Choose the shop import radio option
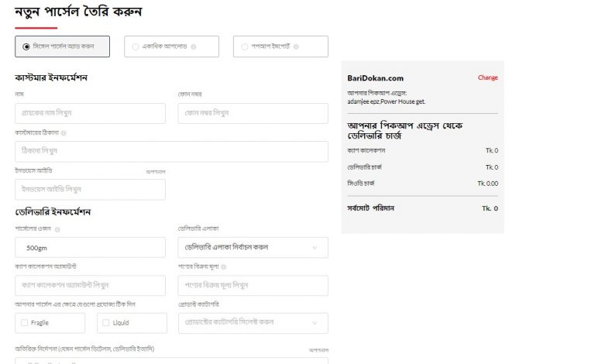This screenshot has height=364, width=595. tap(244, 46)
